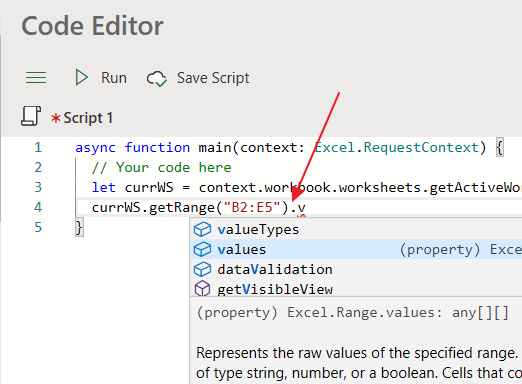Click the Save Script cloud icon

157,79
